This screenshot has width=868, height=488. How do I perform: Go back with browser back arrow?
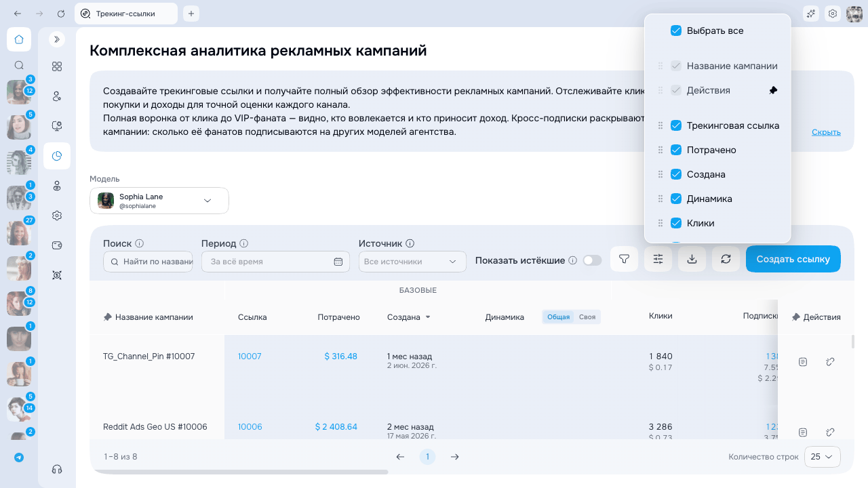tap(18, 14)
